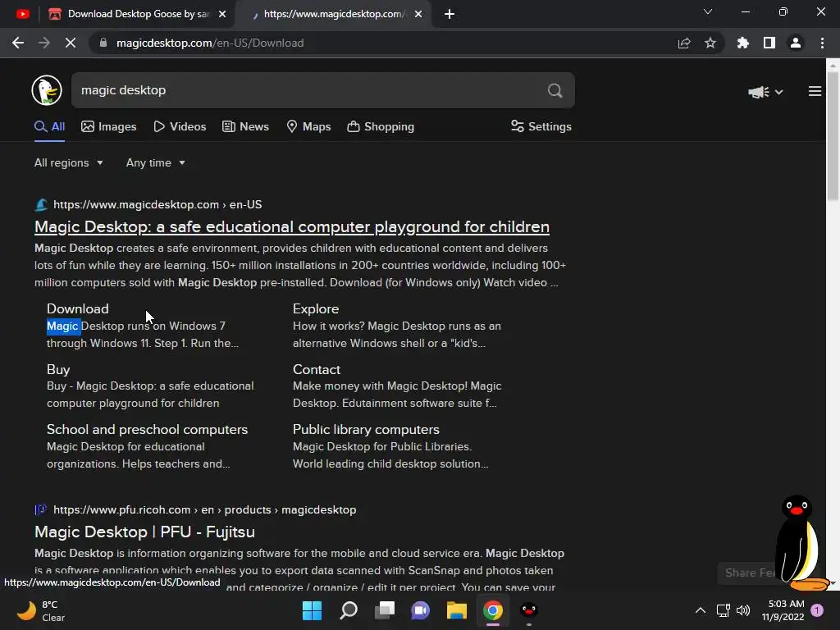
Task: Switch to Maps results
Action: (309, 127)
